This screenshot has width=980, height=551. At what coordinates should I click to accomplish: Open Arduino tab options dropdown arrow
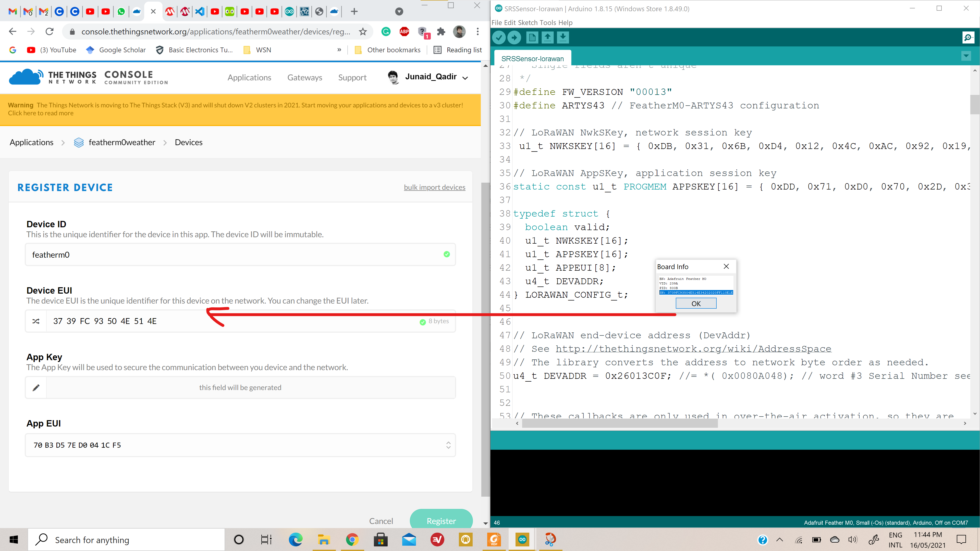point(966,56)
